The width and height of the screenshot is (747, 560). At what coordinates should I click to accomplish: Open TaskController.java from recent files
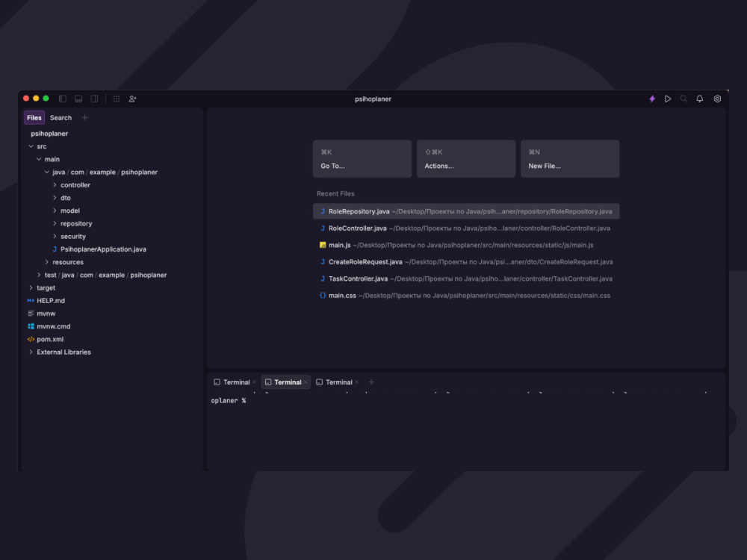tap(466, 279)
